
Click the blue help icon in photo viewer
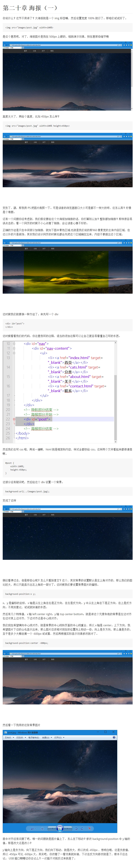tap(114, 738)
